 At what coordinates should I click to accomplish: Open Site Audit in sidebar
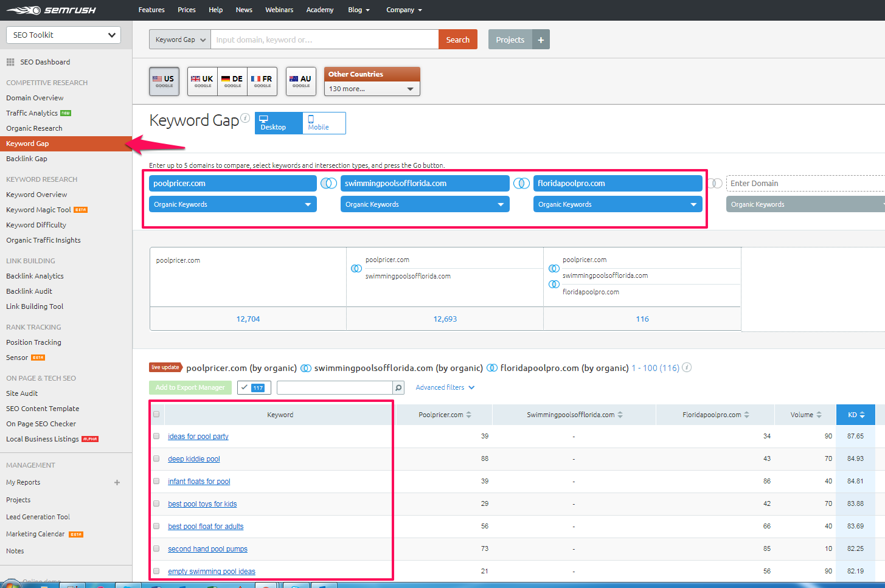click(x=22, y=393)
